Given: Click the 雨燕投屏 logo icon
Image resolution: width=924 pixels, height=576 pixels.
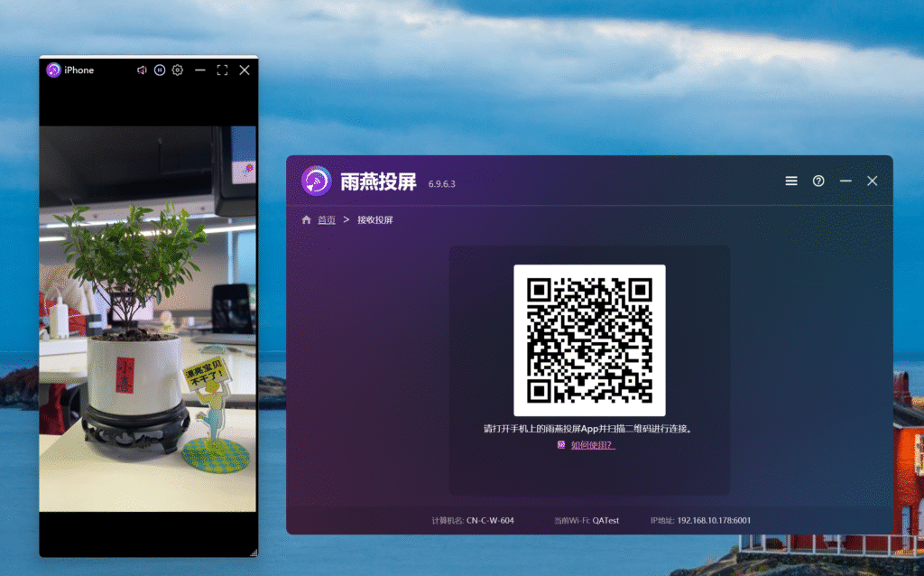Looking at the screenshot, I should click(x=317, y=181).
